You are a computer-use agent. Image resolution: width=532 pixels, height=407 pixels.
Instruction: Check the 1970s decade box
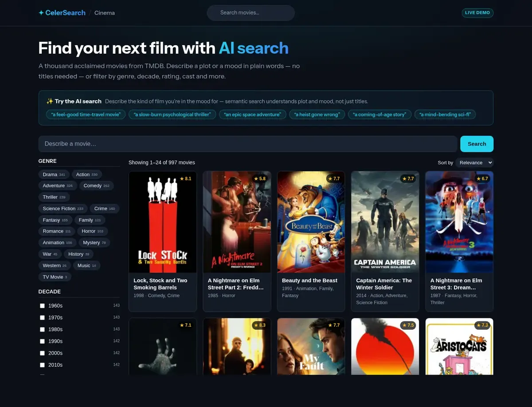pyautogui.click(x=42, y=318)
